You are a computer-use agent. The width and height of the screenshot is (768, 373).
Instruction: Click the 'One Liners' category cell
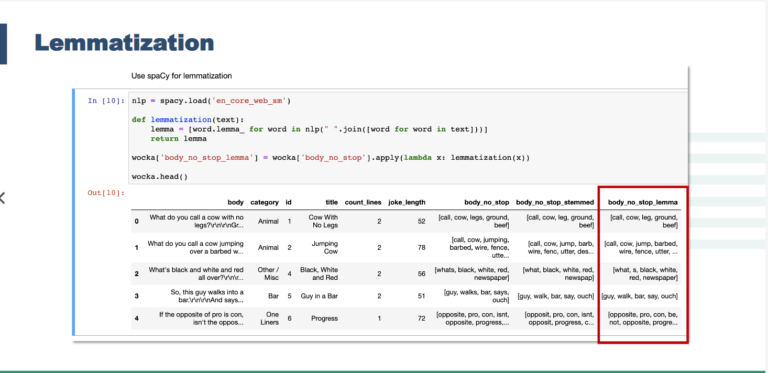point(270,318)
